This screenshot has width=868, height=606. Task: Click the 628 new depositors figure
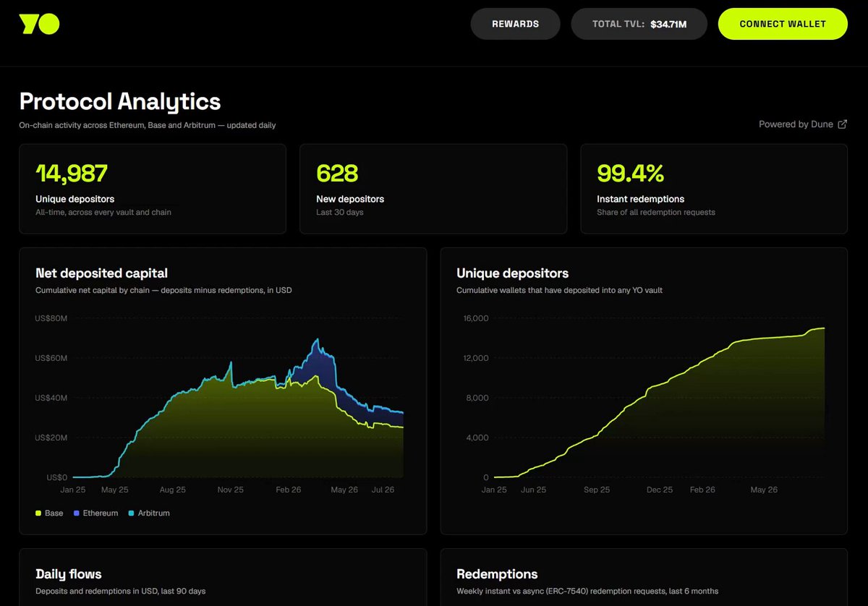click(337, 174)
